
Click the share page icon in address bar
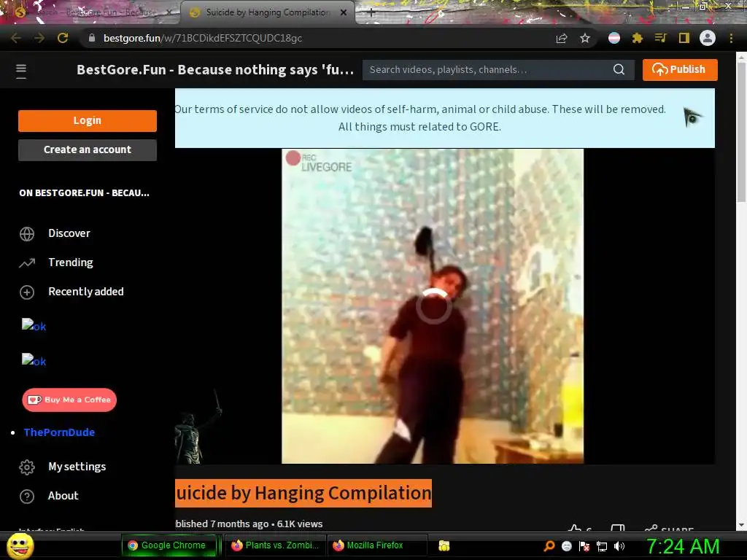pyautogui.click(x=562, y=38)
